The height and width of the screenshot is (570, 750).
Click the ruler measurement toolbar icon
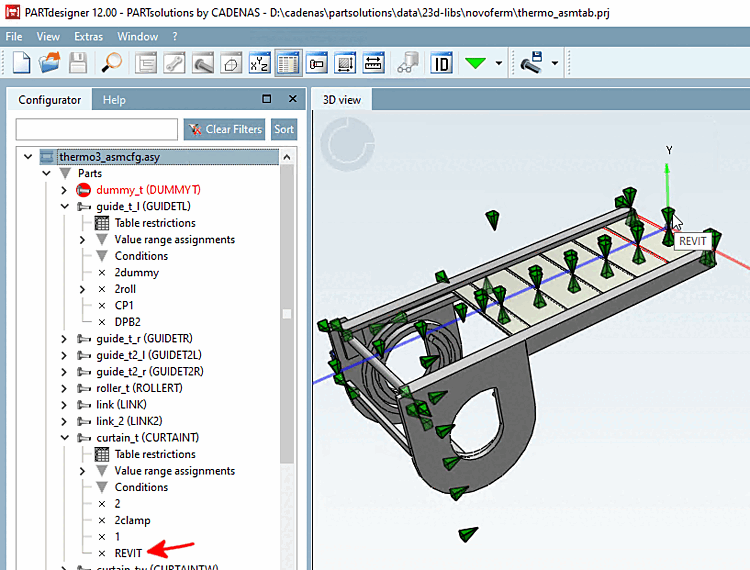[374, 63]
